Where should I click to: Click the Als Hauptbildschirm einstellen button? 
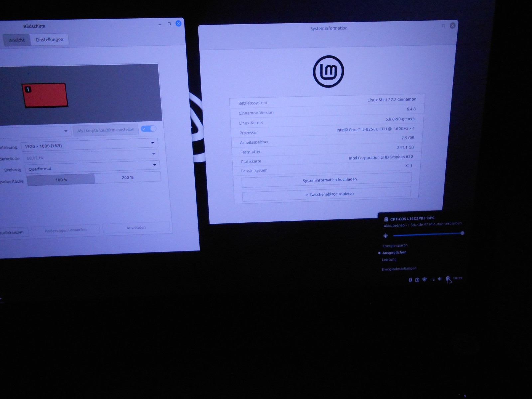106,130
